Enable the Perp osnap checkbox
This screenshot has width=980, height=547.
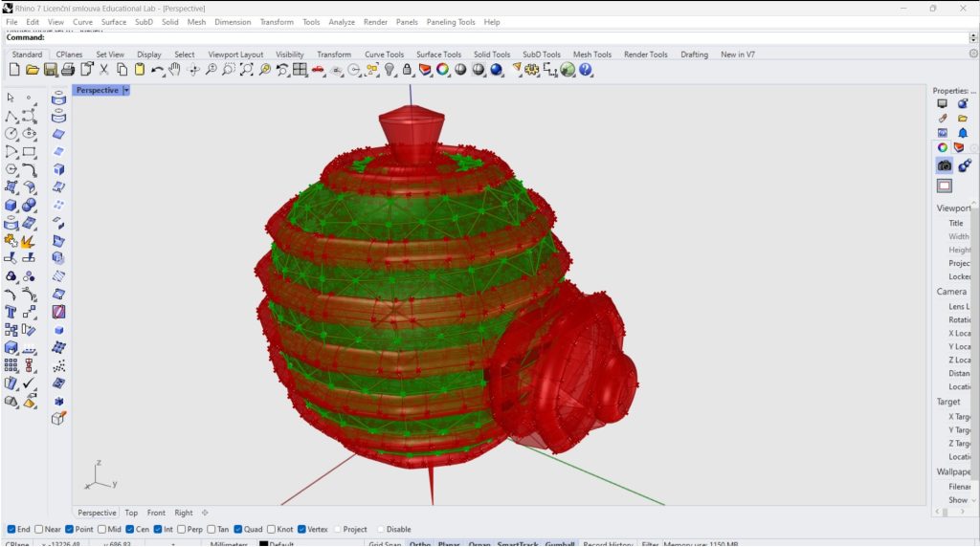181,530
